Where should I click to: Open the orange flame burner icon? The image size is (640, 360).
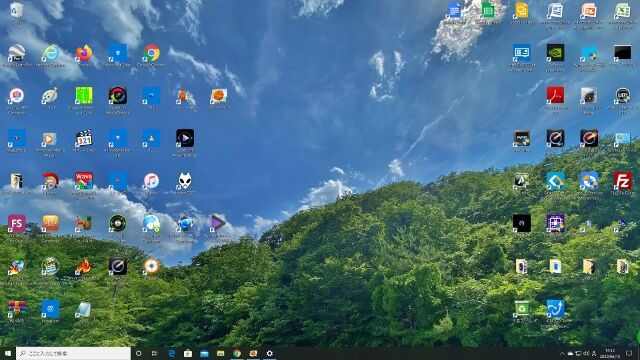tap(84, 266)
